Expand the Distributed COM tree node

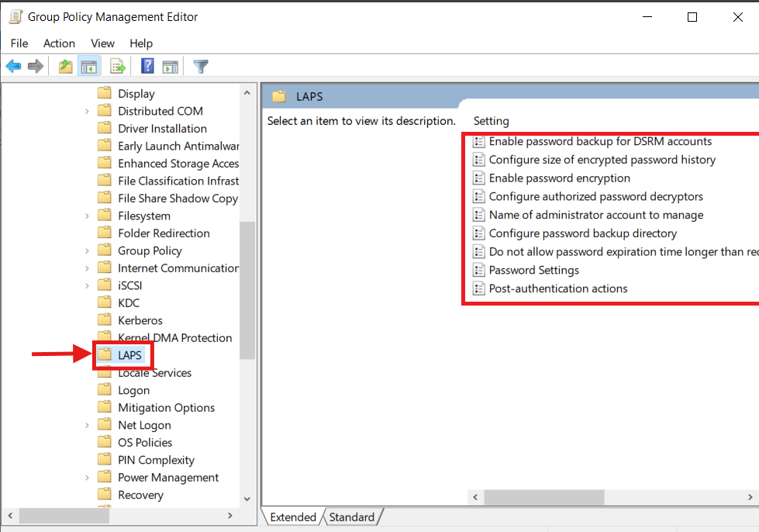pyautogui.click(x=87, y=112)
